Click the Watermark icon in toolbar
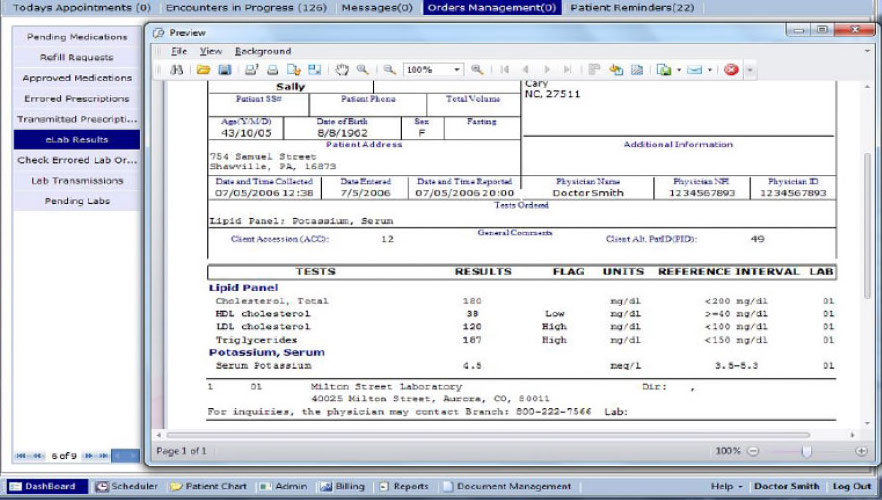Screen dimensions: 882x500 pos(637,70)
